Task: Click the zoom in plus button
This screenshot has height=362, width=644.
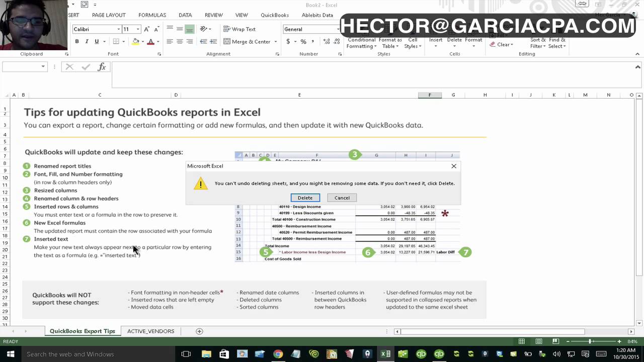Action: point(619,341)
